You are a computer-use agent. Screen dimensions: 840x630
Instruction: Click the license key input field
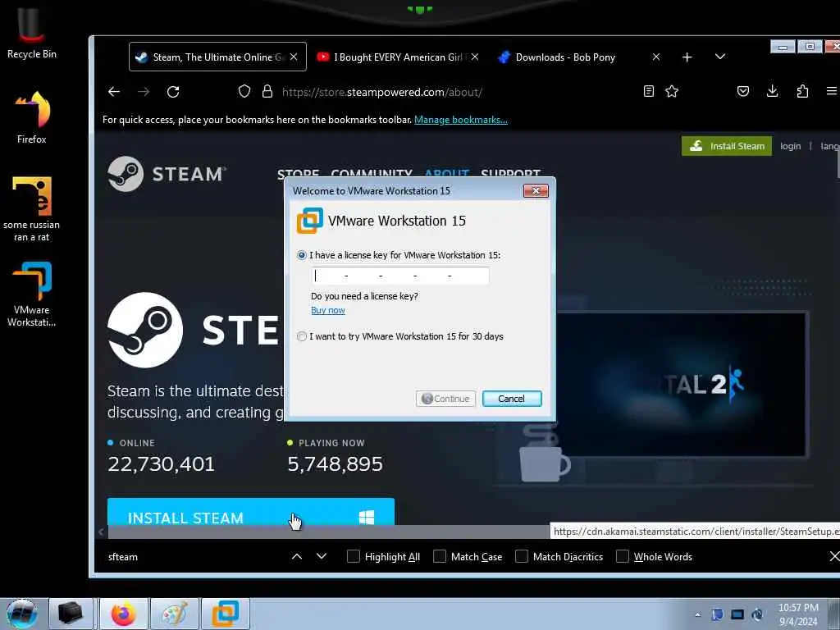[400, 276]
